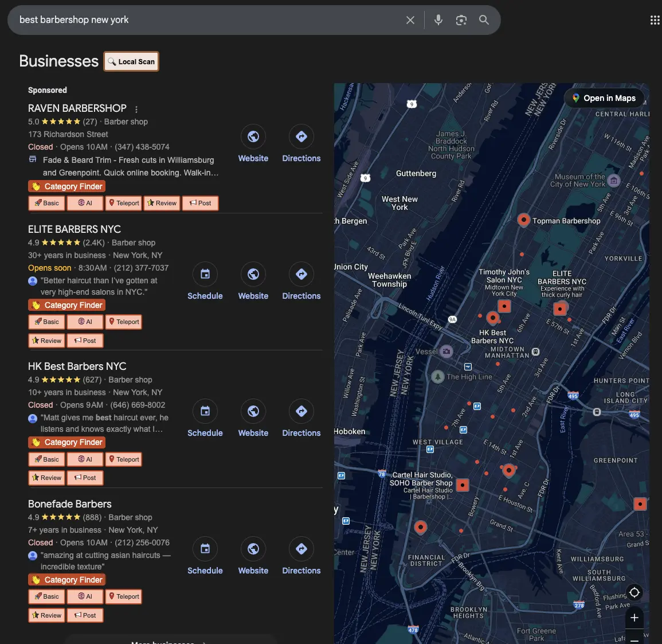Toggle the Teleport chip under Bonefade Barbers
This screenshot has height=644, width=662.
tap(123, 596)
